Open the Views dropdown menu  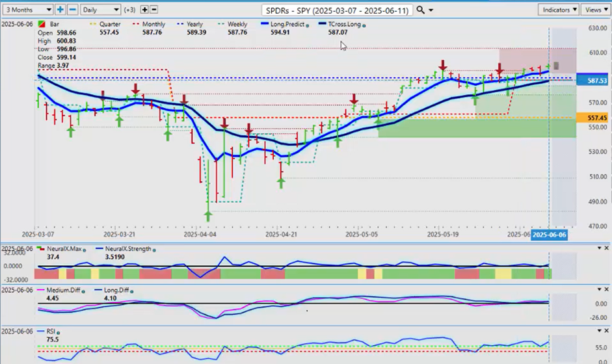tap(596, 10)
